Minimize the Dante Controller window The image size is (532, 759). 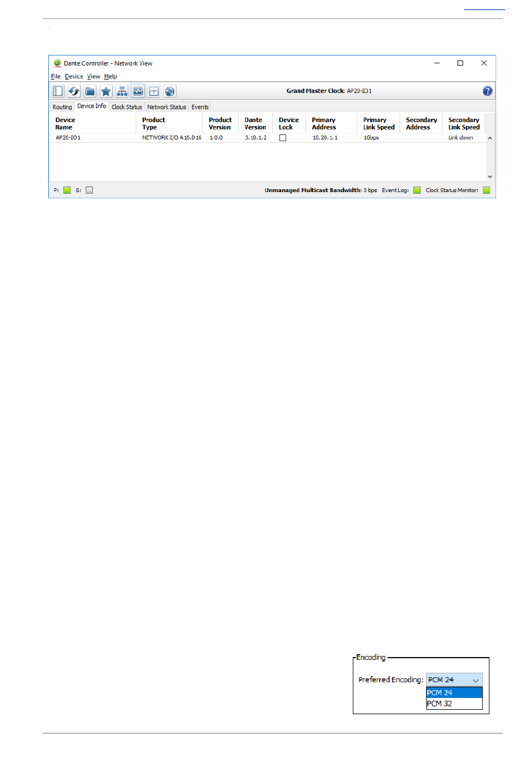(x=437, y=63)
